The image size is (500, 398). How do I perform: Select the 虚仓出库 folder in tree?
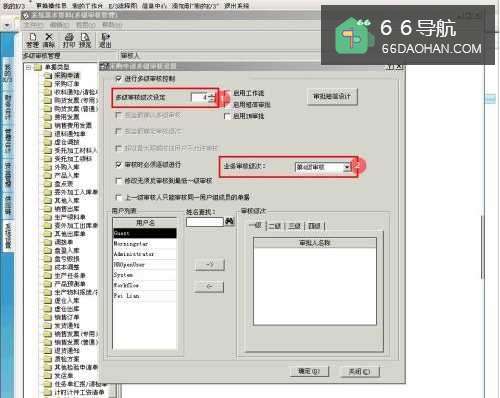67,309
